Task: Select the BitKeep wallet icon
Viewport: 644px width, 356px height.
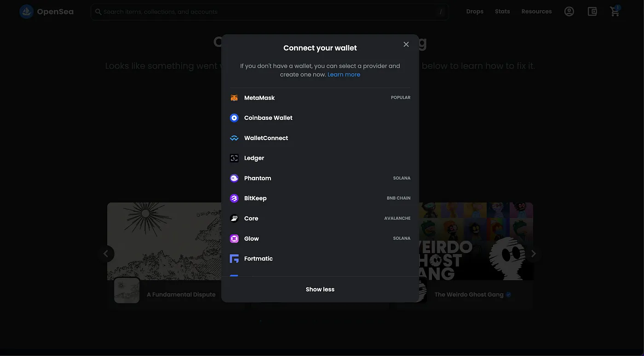Action: click(x=234, y=198)
